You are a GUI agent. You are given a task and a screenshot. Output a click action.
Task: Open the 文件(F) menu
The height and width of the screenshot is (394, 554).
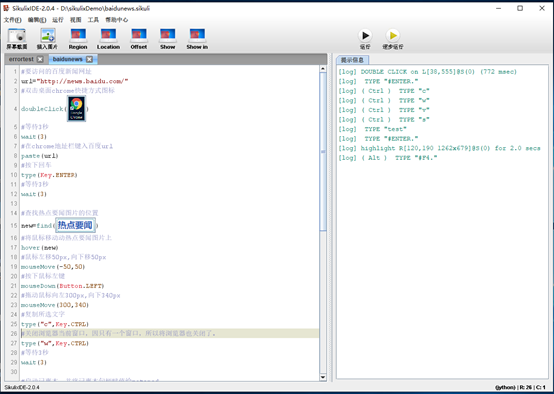point(12,20)
